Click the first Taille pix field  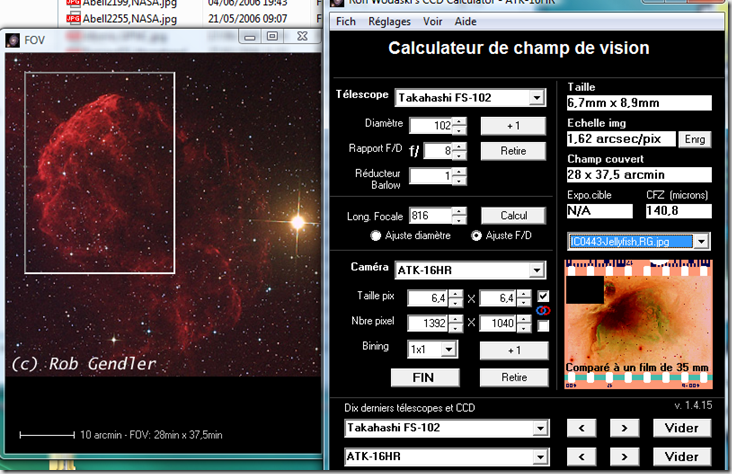[427, 298]
